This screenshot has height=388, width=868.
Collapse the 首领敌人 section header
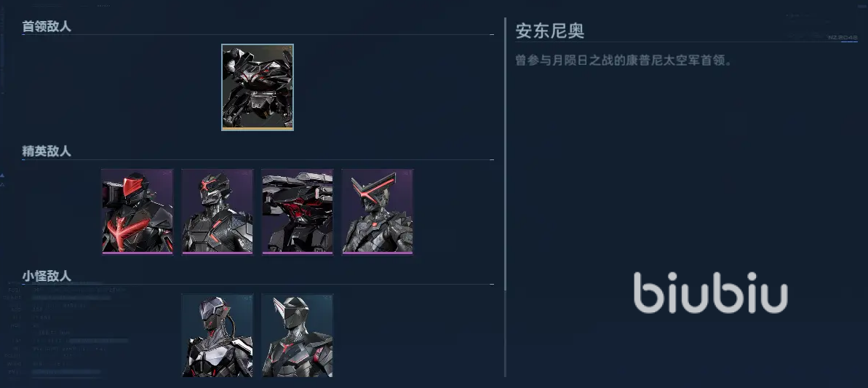(x=47, y=26)
